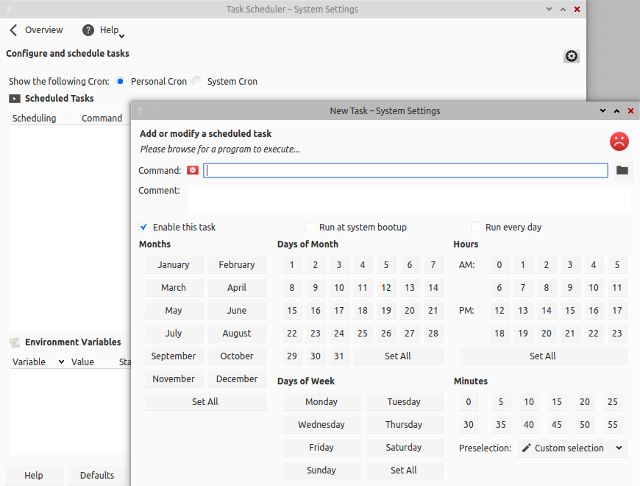Click in the Command input field
Image resolution: width=640 pixels, height=486 pixels.
pos(405,171)
